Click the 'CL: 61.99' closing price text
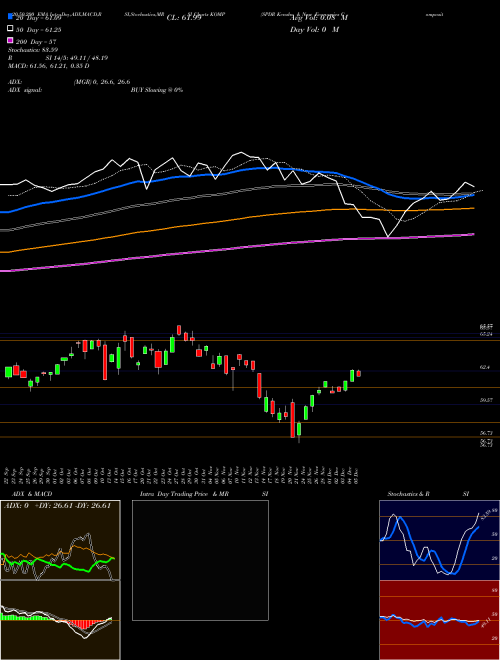Viewport: 500px width, 660px height. click(x=184, y=18)
